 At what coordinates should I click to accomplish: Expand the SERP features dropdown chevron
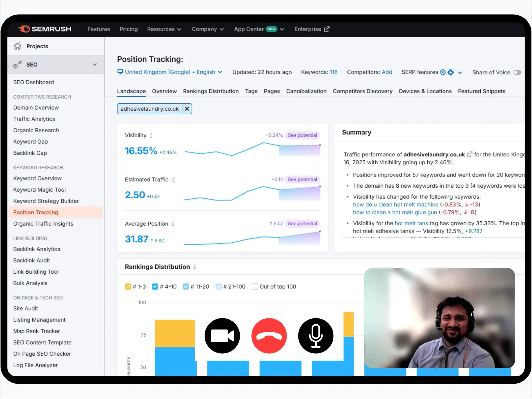[x=460, y=73]
